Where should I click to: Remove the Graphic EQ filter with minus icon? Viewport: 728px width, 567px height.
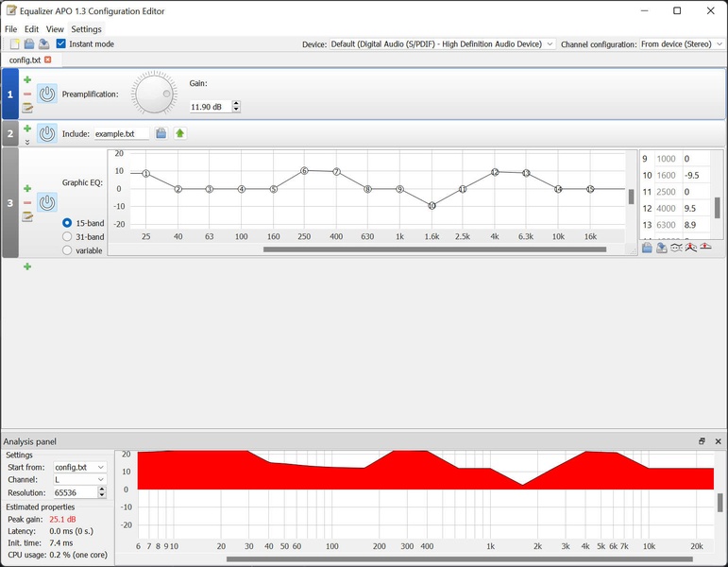(27, 203)
